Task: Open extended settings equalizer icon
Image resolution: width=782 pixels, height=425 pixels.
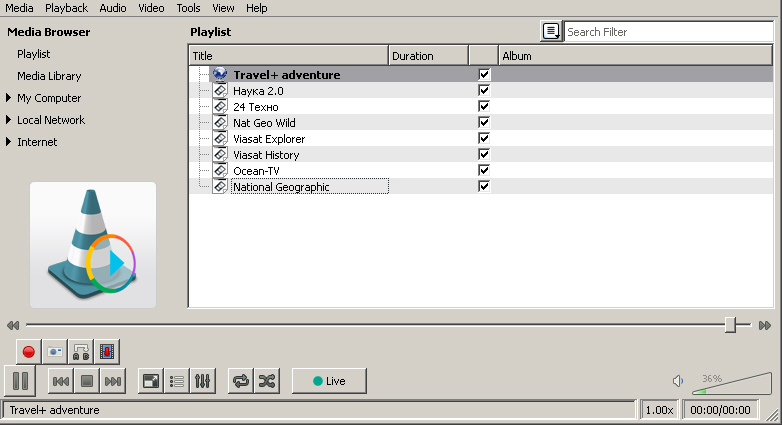Action: click(203, 381)
